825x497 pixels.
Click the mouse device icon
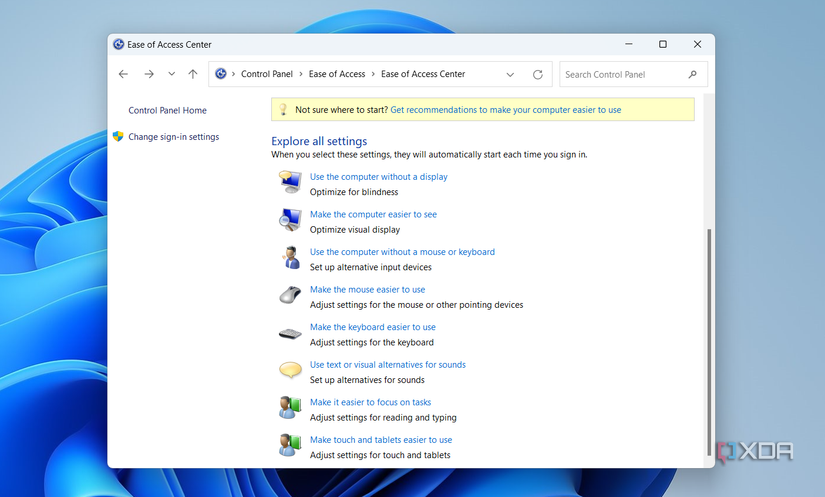click(x=290, y=295)
